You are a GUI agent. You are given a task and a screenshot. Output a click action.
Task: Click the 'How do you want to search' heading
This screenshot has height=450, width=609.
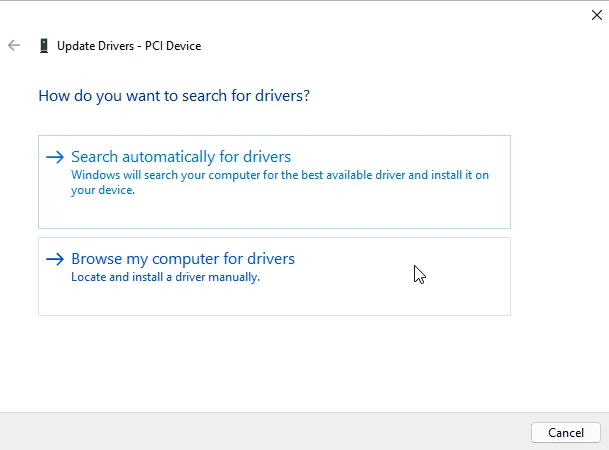[x=173, y=96]
